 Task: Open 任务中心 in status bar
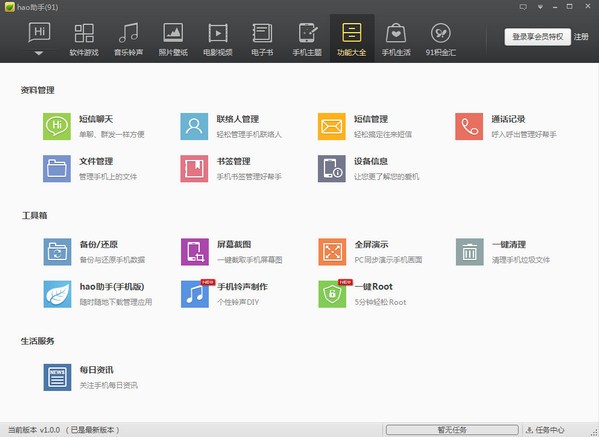point(545,430)
